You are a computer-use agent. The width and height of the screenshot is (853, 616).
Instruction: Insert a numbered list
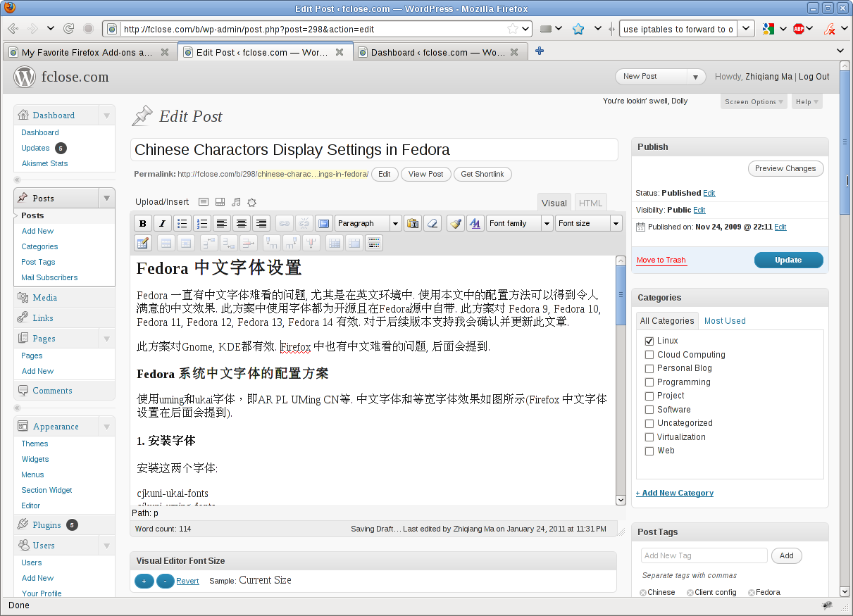[x=202, y=223]
